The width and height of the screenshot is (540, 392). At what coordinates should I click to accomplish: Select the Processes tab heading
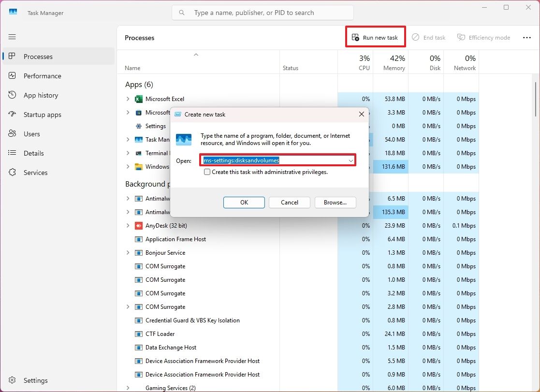tap(139, 37)
